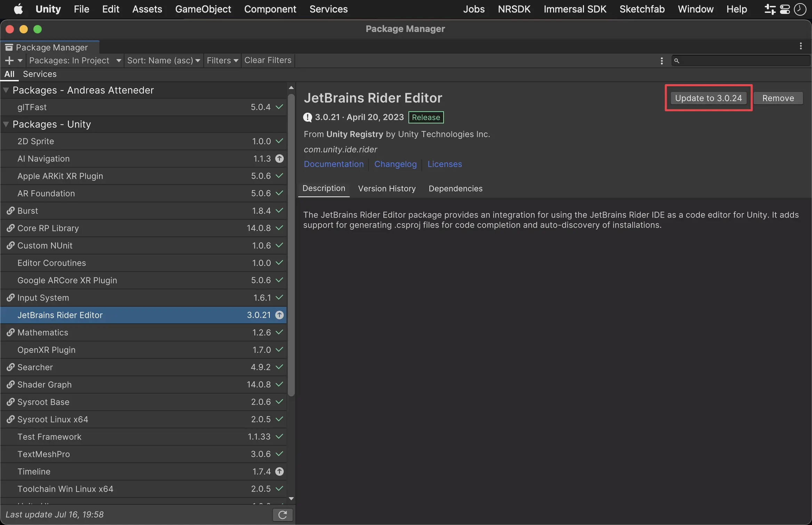Switch to the Services tab
This screenshot has height=525, width=812.
(40, 74)
